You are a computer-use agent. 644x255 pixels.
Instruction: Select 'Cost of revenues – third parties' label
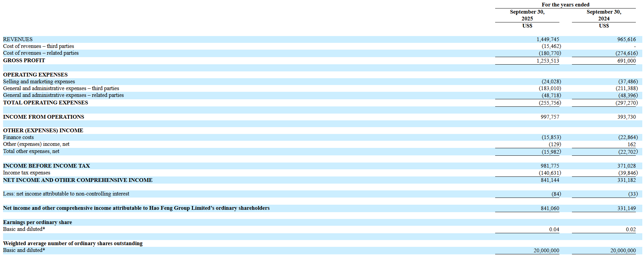(38, 46)
